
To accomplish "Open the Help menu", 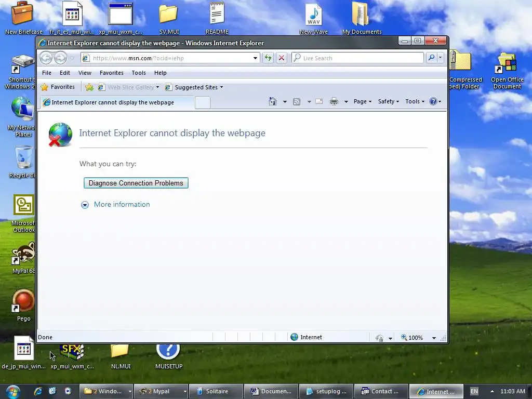I will (160, 73).
